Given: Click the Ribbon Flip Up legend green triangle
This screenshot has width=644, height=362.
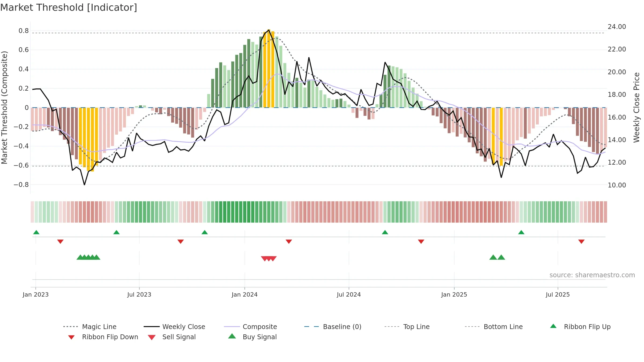Looking at the screenshot, I should pos(553,326).
